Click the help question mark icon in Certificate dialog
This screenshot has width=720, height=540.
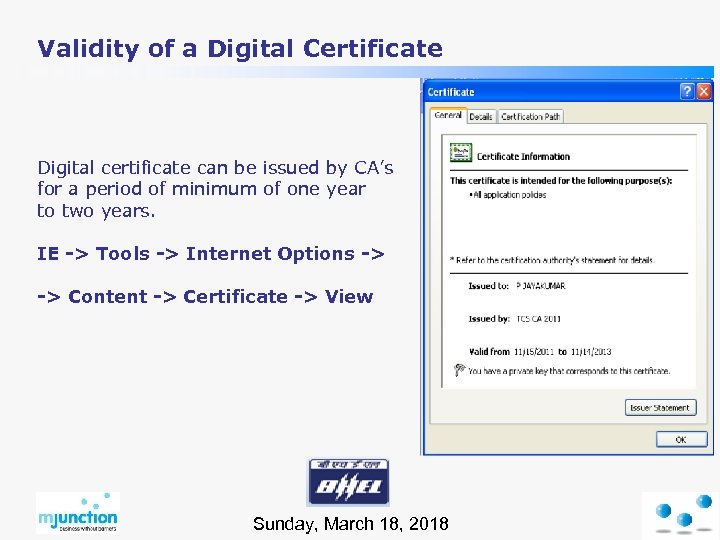pyautogui.click(x=686, y=91)
